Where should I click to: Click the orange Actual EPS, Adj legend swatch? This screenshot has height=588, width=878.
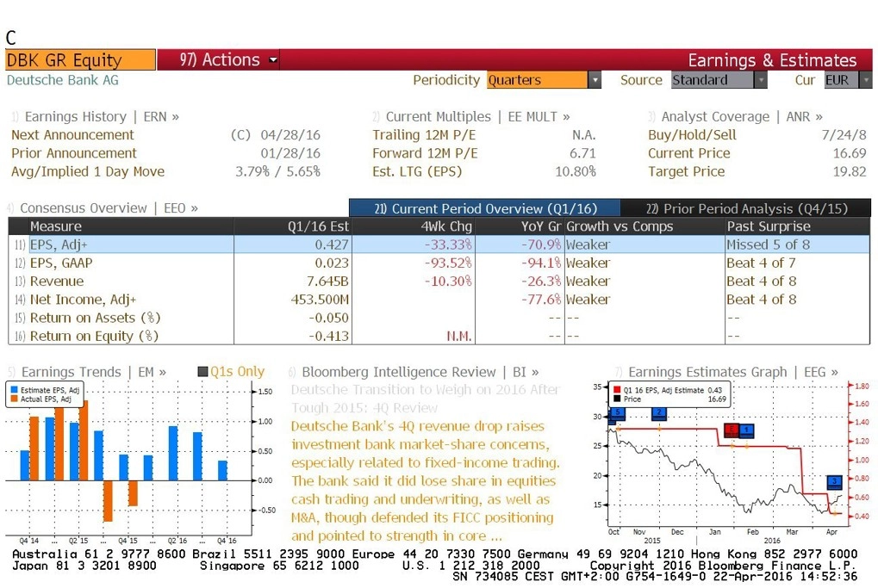[14, 399]
